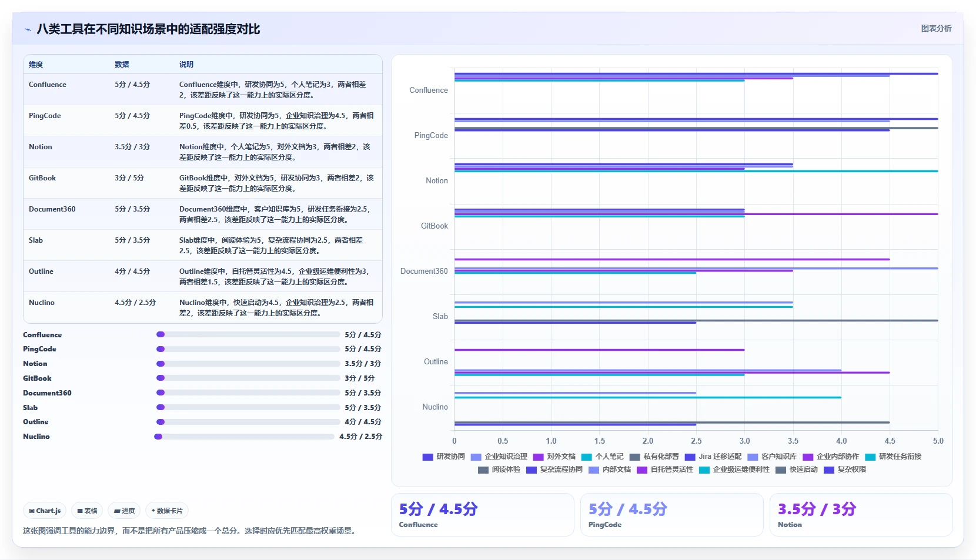Image resolution: width=976 pixels, height=560 pixels.
Task: Click the 维度 column header
Action: coord(36,65)
